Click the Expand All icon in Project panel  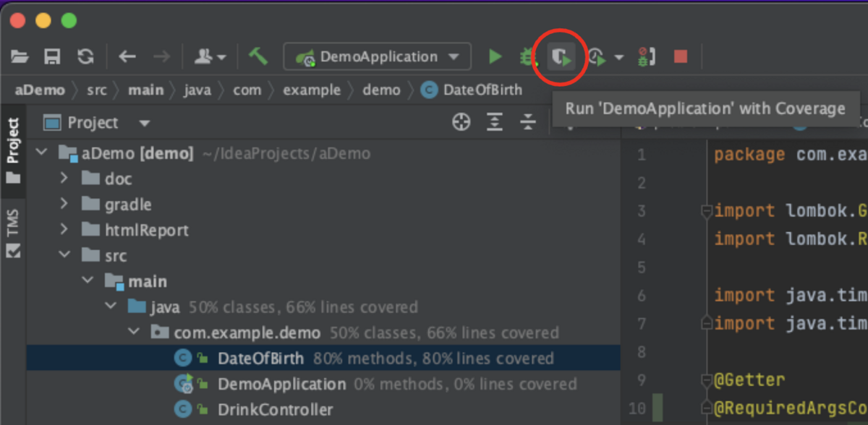tap(495, 122)
